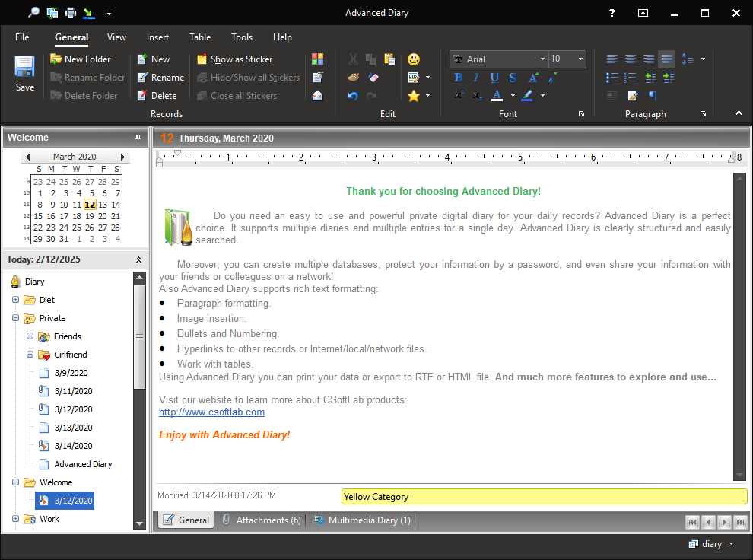Open the Tools ribbon tab
Image resolution: width=753 pixels, height=560 pixels.
point(242,37)
